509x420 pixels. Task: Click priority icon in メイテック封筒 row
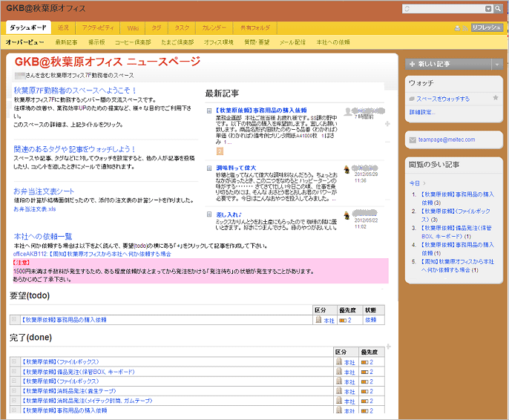(x=364, y=401)
